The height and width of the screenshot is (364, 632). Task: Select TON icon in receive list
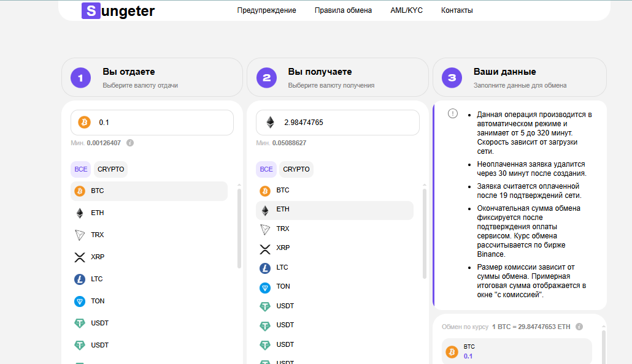(265, 287)
